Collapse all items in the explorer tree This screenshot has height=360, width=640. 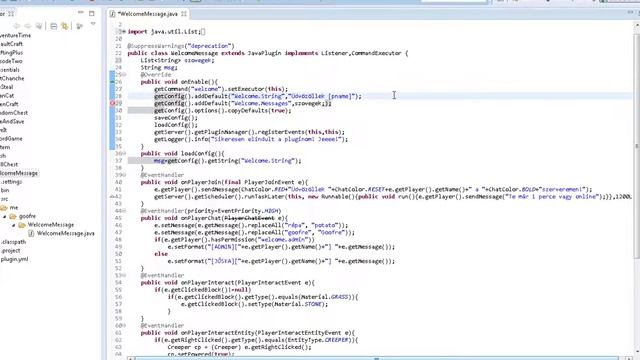click(53, 26)
